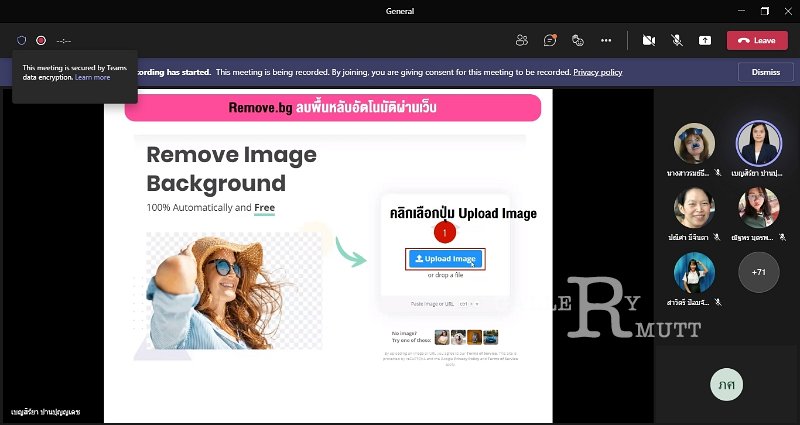Show the +71 overflow participants
Screen dimensions: 800x425
[759, 272]
